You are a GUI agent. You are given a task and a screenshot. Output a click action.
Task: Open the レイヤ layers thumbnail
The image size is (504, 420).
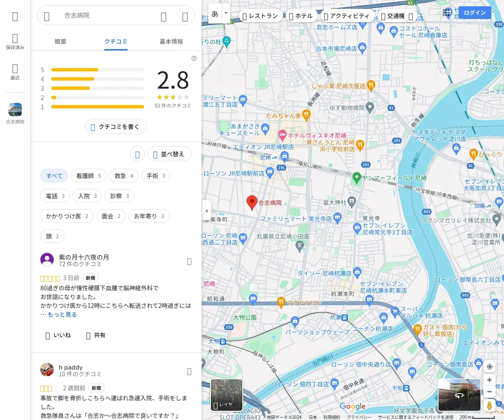pos(227,395)
